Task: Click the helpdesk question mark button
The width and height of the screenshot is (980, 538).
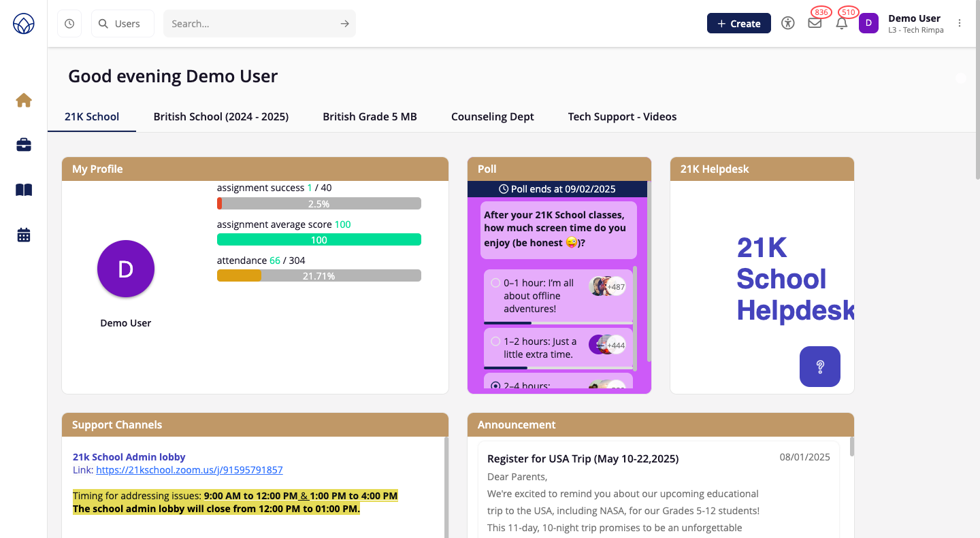Action: point(819,367)
